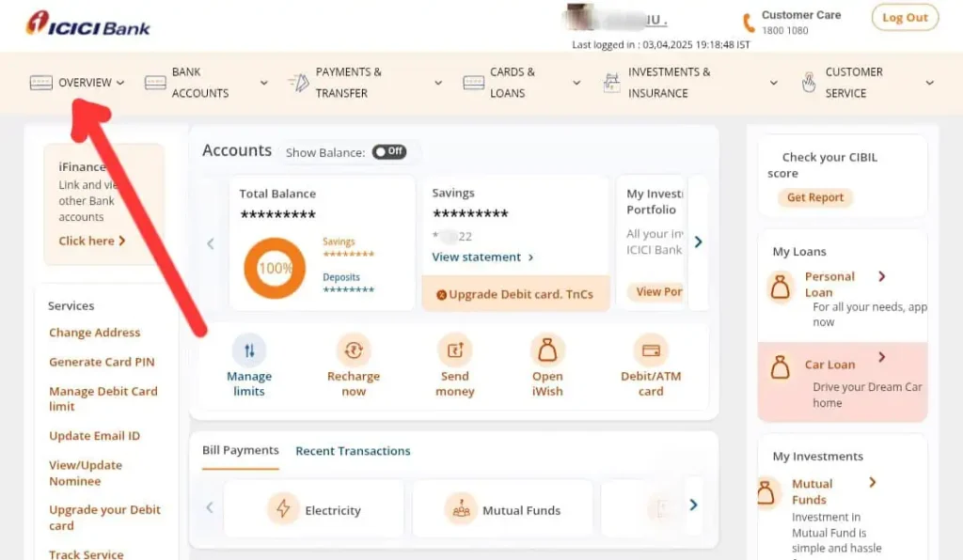Click the Investments & Insurance icon
963x560 pixels.
pos(611,83)
